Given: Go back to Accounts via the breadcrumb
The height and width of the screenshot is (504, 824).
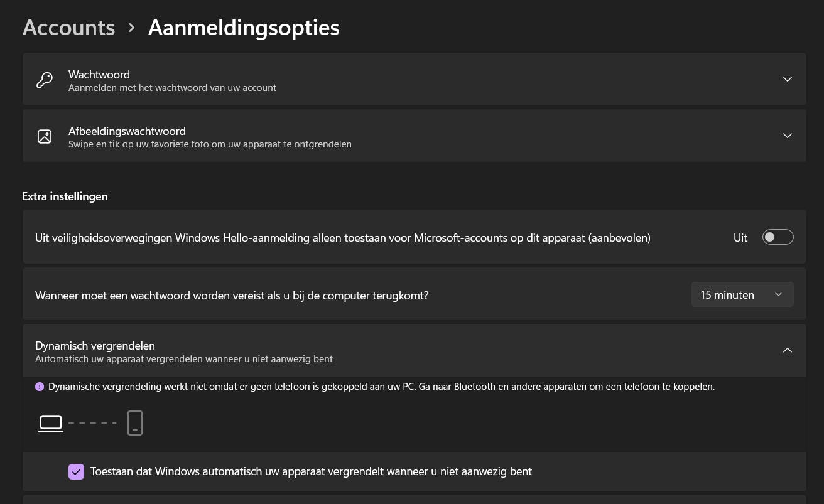Looking at the screenshot, I should click(69, 28).
